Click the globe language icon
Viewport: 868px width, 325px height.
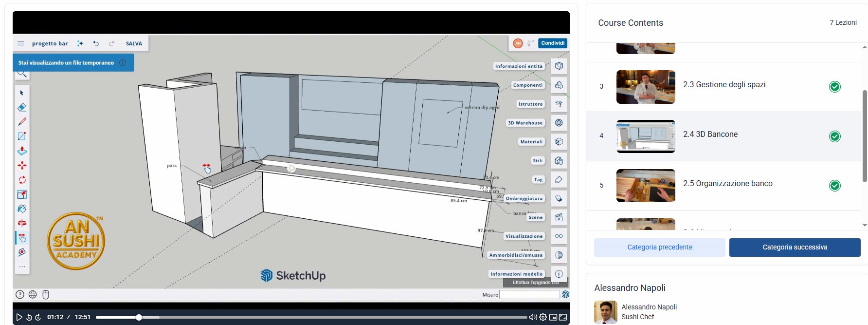(33, 294)
